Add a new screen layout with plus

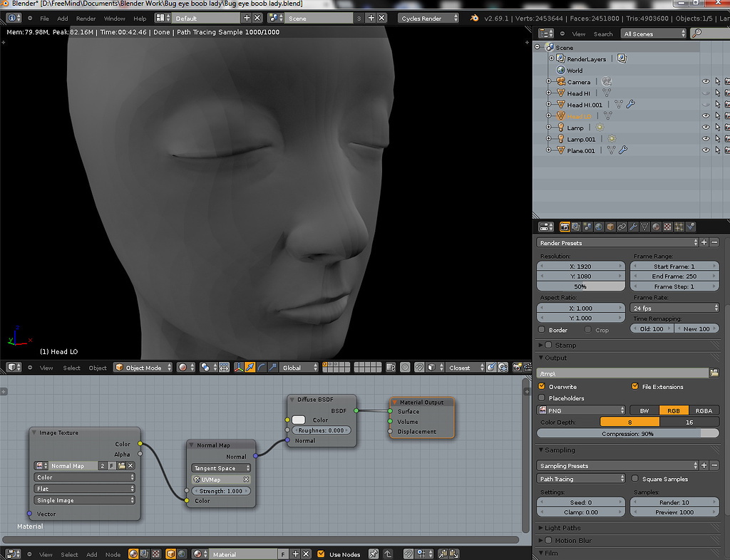pyautogui.click(x=247, y=18)
